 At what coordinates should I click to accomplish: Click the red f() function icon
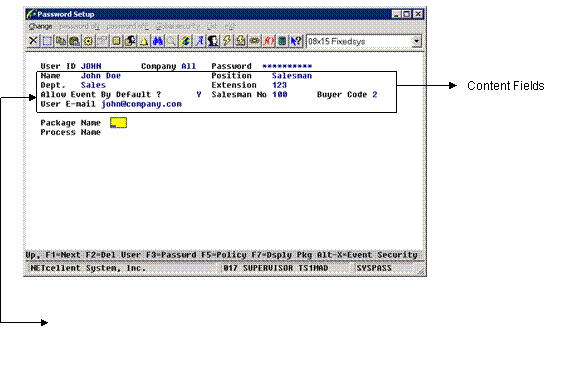coord(268,41)
